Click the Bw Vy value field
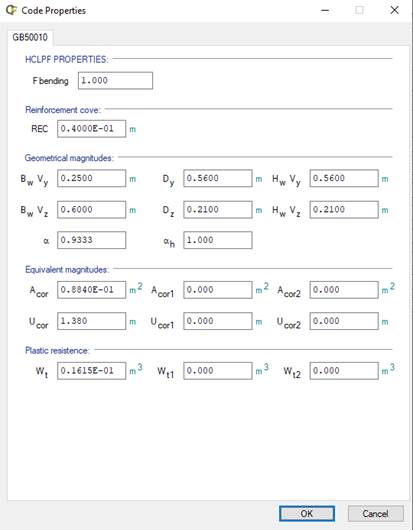The height and width of the screenshot is (530, 413). [92, 178]
